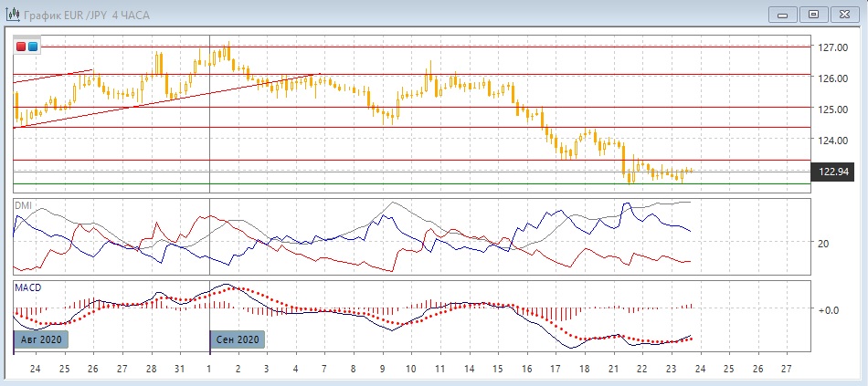The height and width of the screenshot is (386, 868).
Task: Click the blue square icon on chart
Action: 33,47
